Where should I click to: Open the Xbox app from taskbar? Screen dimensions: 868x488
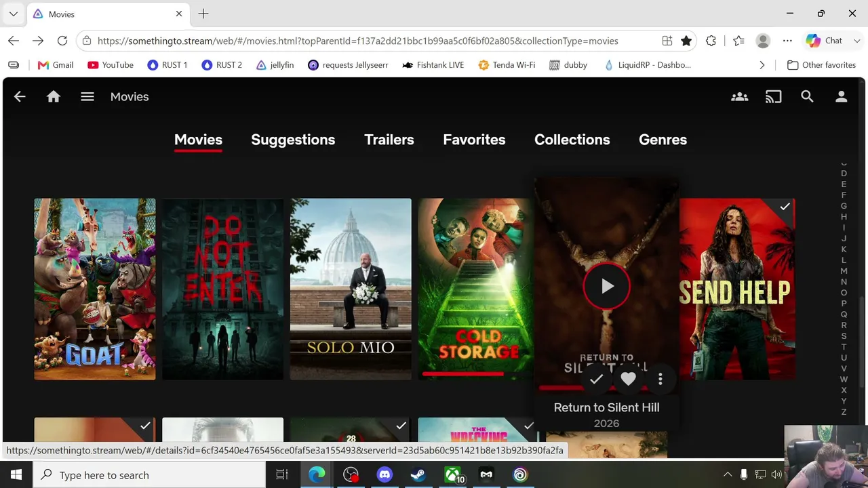(x=452, y=475)
